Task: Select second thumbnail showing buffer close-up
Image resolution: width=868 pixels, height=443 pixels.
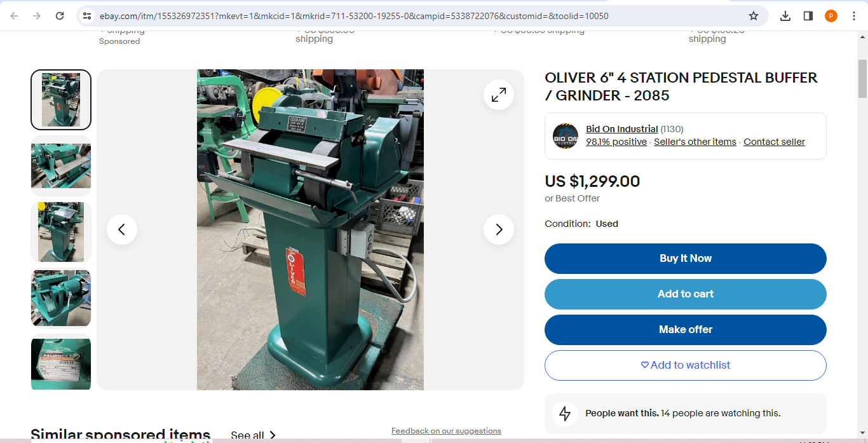Action: pyautogui.click(x=61, y=166)
